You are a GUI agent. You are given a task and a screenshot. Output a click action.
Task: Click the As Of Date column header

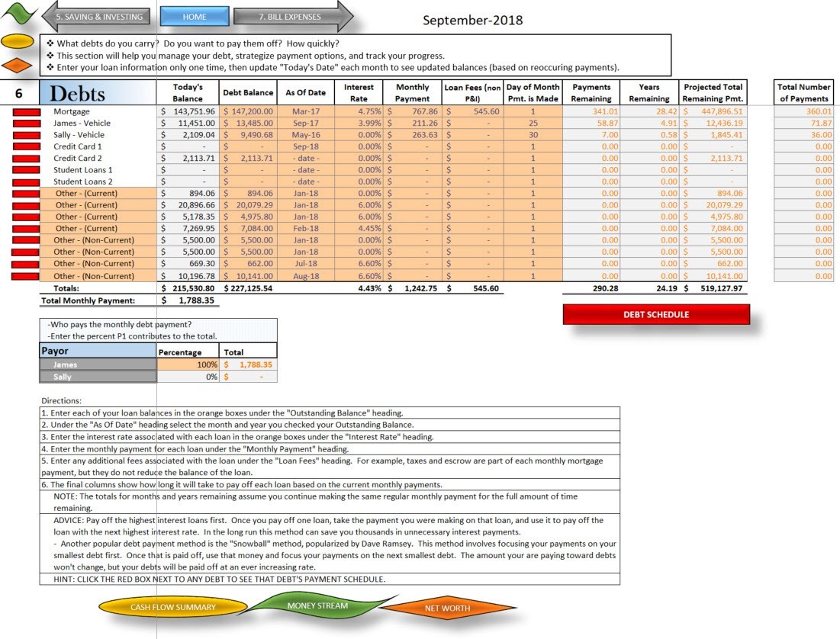point(305,93)
